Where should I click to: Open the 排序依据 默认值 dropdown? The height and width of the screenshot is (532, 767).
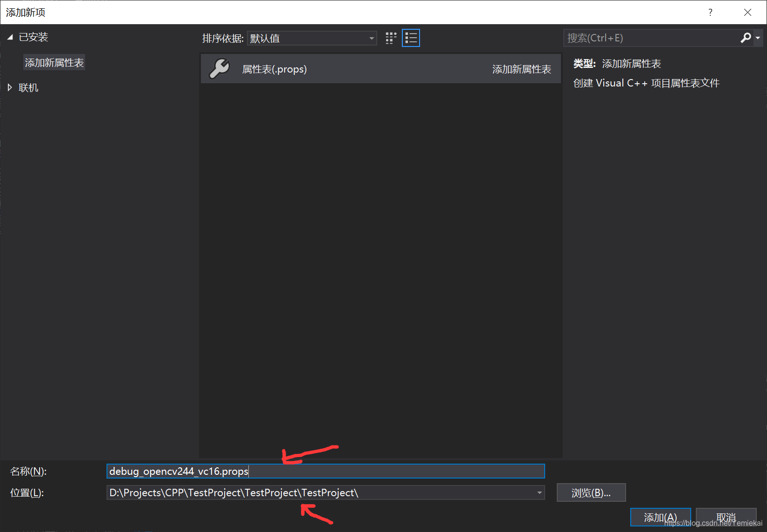(x=312, y=38)
